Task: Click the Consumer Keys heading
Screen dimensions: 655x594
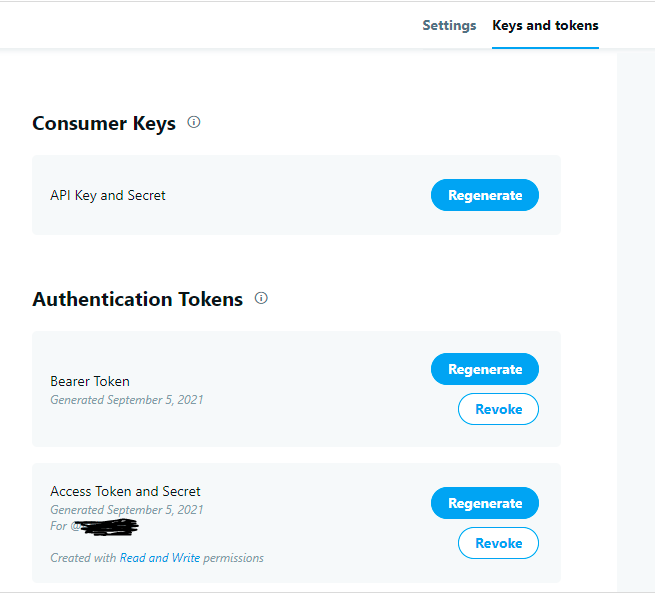Action: 104,123
